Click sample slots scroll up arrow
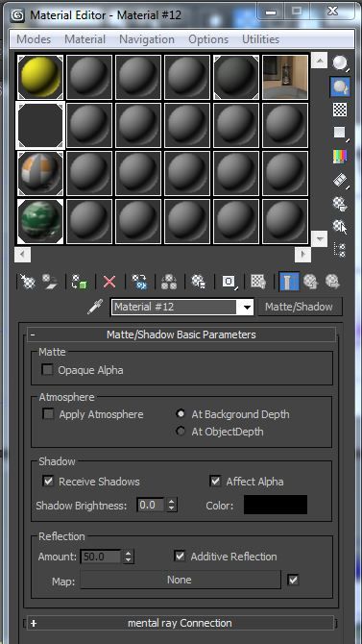 click(319, 61)
